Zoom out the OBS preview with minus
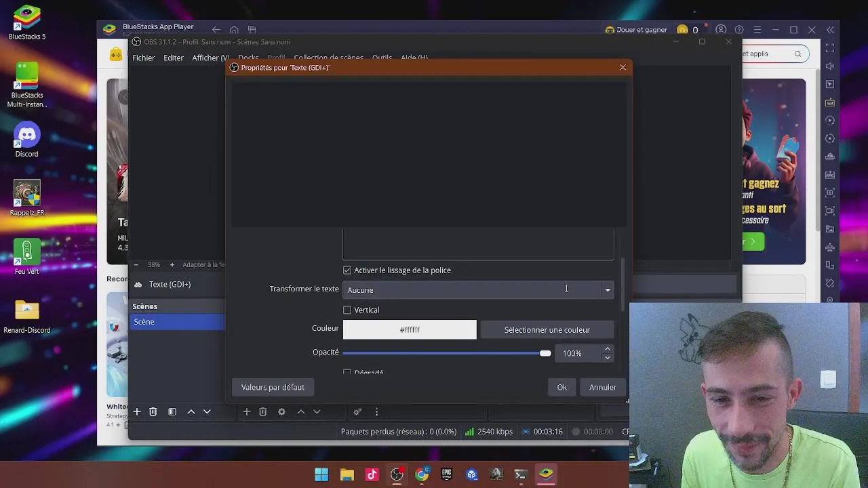This screenshot has height=488, width=868. [136, 265]
